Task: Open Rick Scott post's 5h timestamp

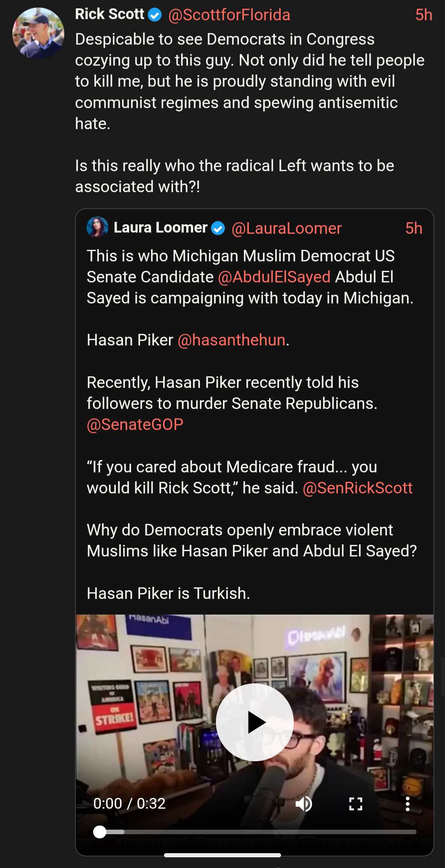Action: pyautogui.click(x=424, y=15)
